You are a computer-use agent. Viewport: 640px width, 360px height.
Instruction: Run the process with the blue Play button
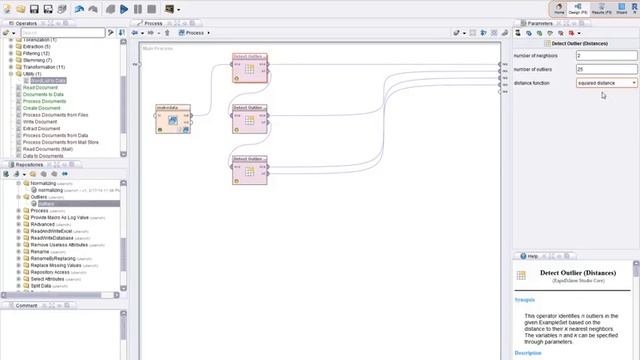124,9
